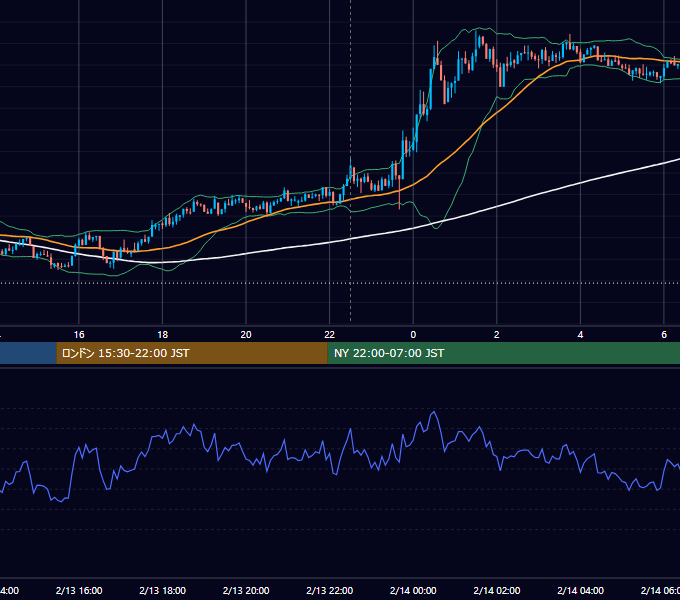Click the 2 hour axis label
680x600 pixels.
497,335
